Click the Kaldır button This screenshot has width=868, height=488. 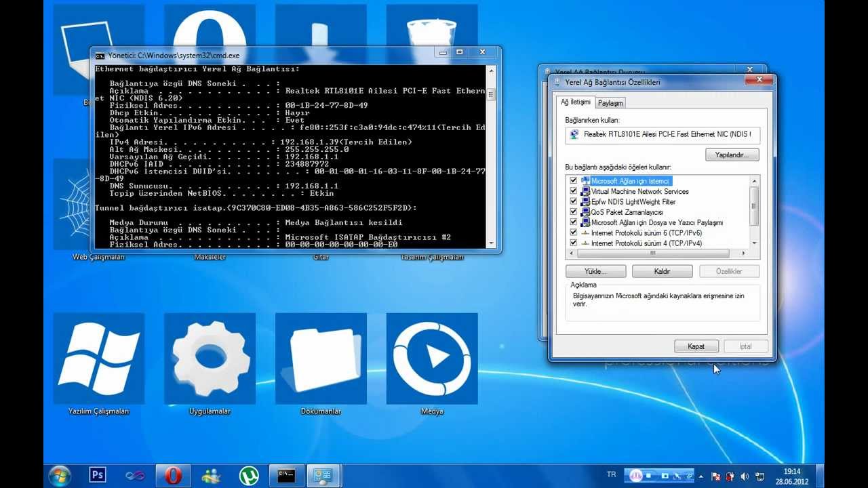pyautogui.click(x=663, y=271)
